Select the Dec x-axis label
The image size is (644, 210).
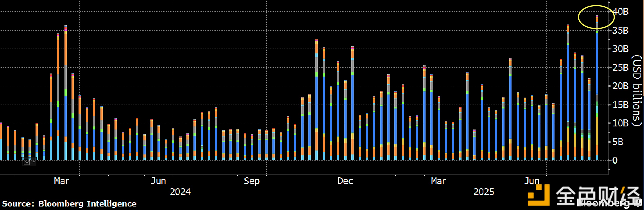345,181
